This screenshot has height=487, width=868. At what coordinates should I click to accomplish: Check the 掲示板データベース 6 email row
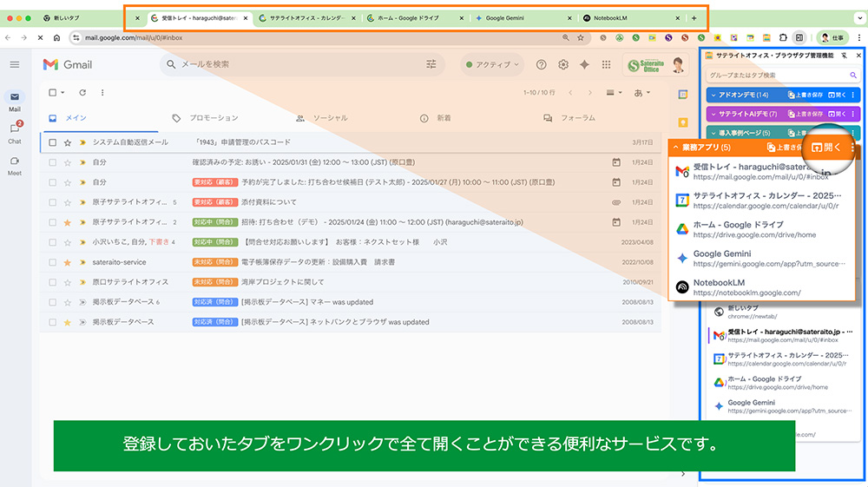pos(53,302)
